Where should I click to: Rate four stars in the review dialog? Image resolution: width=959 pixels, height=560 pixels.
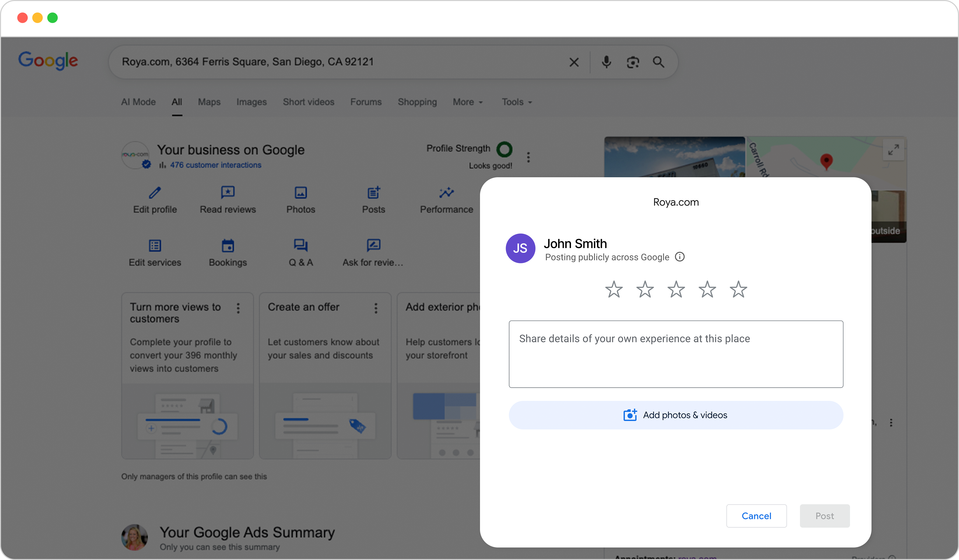click(707, 289)
